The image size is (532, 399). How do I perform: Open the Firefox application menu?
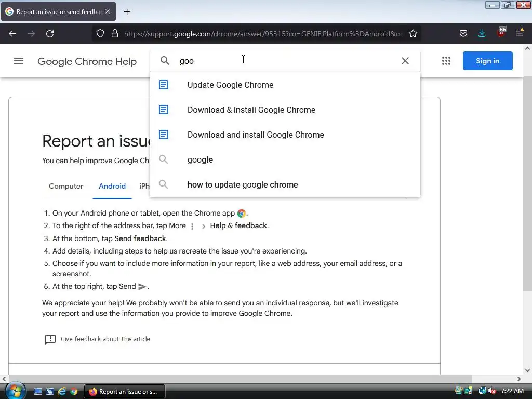click(x=520, y=34)
